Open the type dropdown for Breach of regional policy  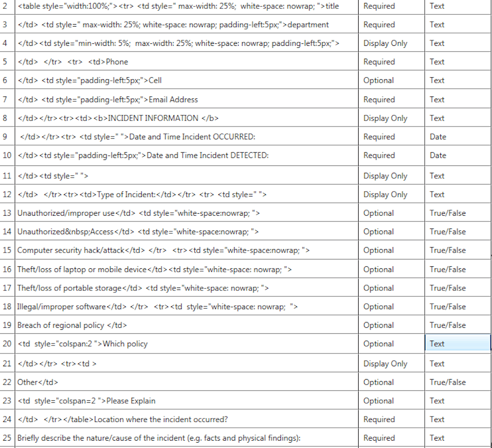pos(458,325)
